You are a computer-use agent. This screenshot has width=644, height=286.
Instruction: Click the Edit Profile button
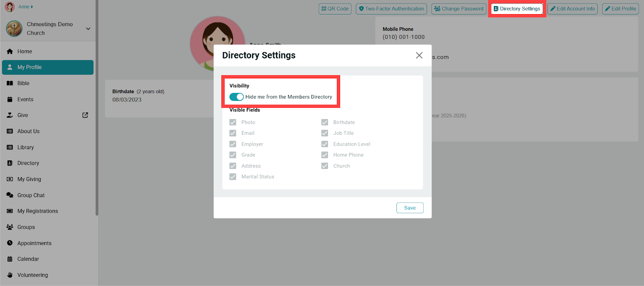point(620,9)
